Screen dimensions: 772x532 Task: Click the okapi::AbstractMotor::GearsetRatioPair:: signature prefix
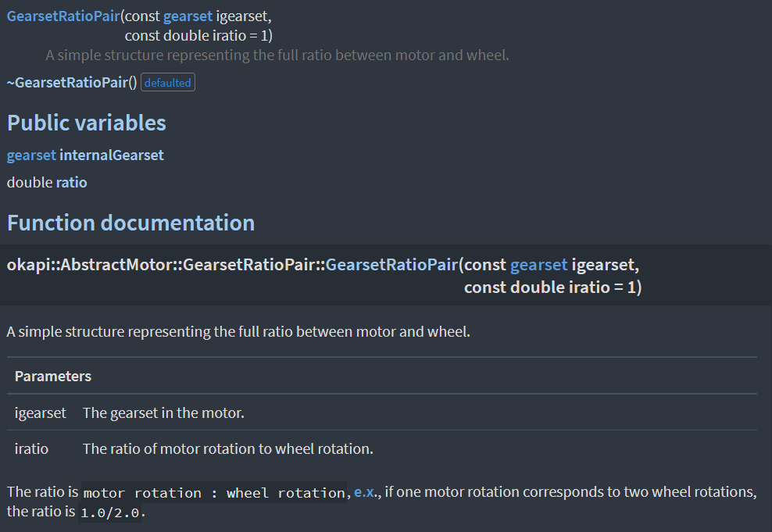[x=166, y=265]
